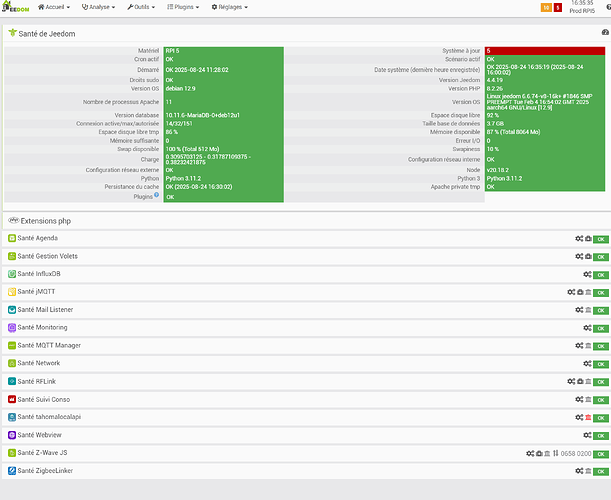The width and height of the screenshot is (611, 500).
Task: Click the gears icon in Santé Agenda row
Action: click(579, 239)
